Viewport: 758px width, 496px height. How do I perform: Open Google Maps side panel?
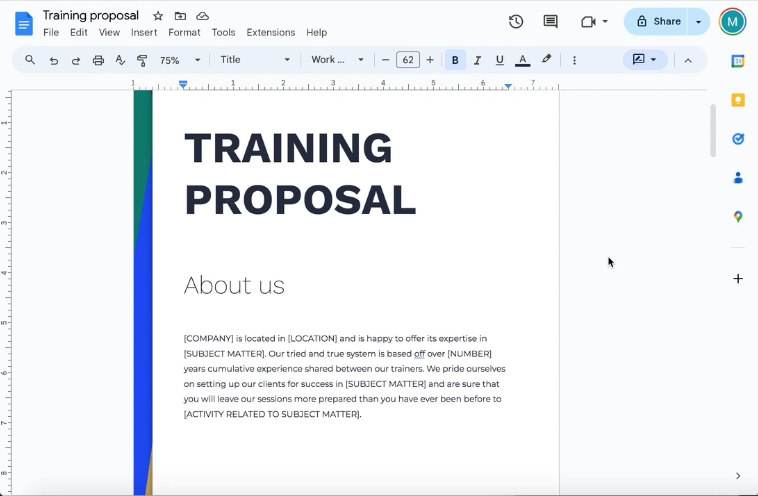738,217
